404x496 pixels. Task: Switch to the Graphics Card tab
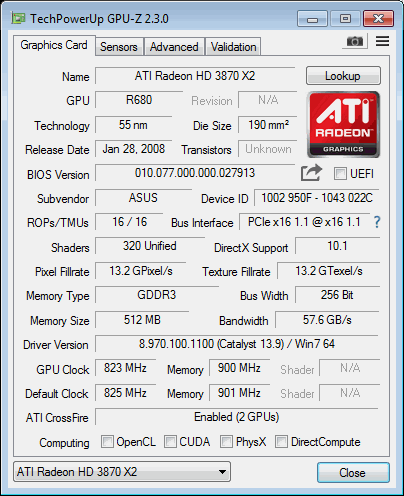[54, 45]
